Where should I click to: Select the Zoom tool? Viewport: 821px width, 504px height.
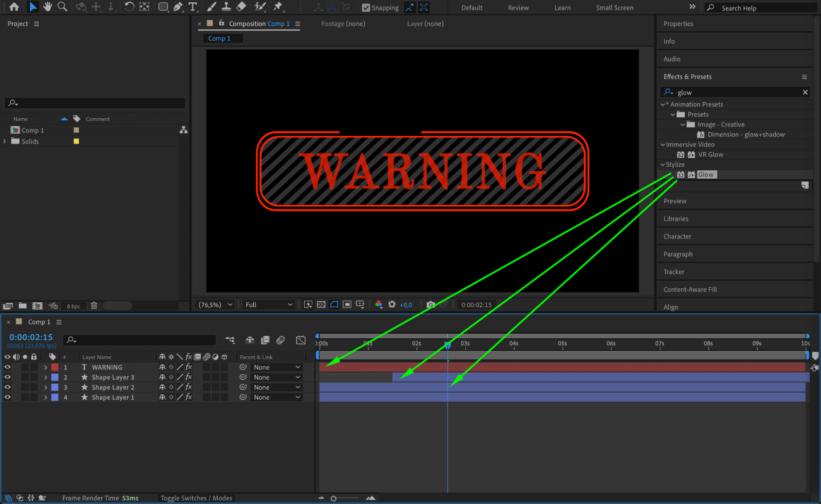[62, 7]
